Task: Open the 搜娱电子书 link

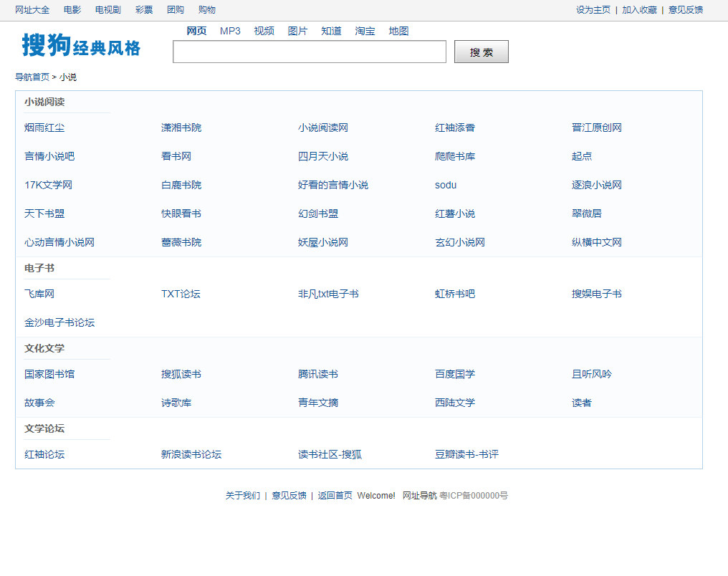Action: click(597, 294)
